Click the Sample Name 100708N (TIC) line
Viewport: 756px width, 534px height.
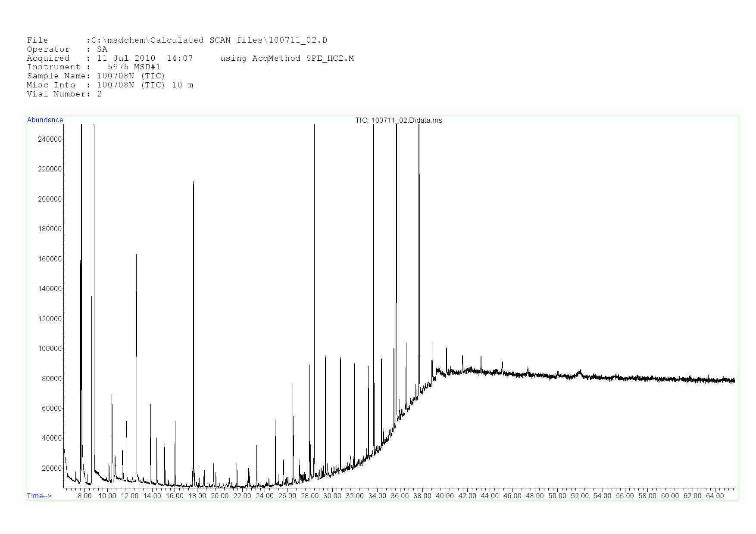tap(96, 76)
